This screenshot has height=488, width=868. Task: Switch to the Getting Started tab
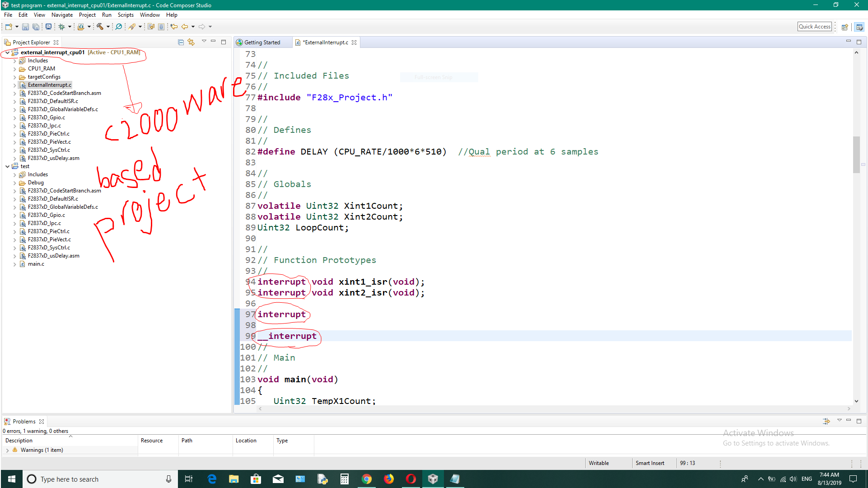[x=262, y=42]
